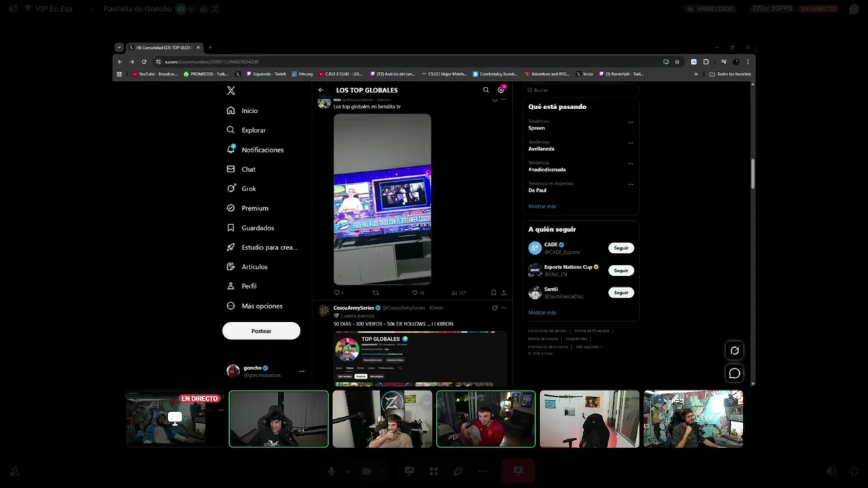Reload the browser page
The width and height of the screenshot is (868, 488).
coord(144,62)
